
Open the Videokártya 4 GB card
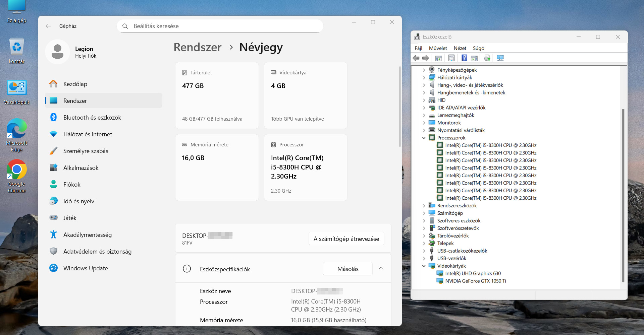pyautogui.click(x=306, y=95)
